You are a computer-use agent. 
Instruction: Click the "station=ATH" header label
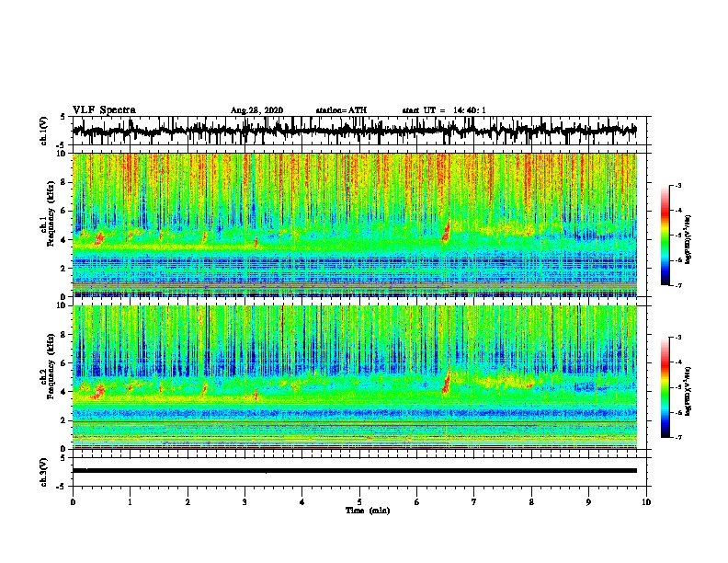click(341, 110)
